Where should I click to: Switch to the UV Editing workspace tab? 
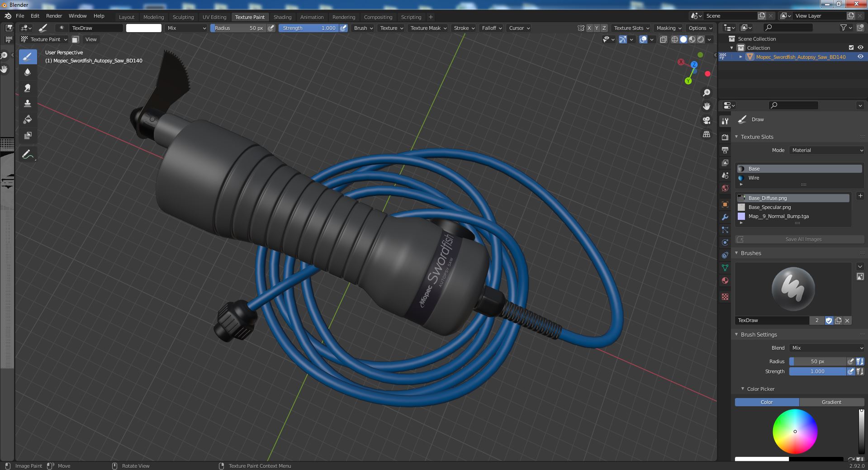pos(214,17)
